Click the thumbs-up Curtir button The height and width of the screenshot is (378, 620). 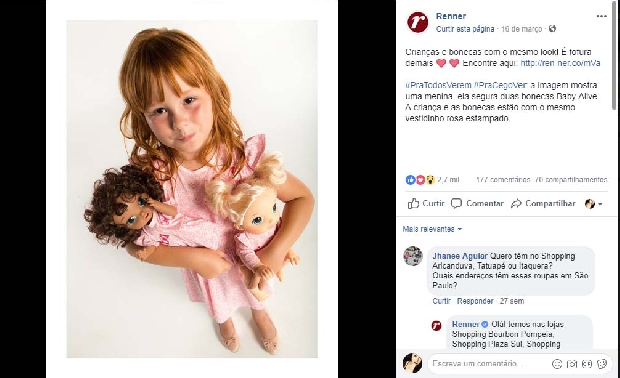426,203
